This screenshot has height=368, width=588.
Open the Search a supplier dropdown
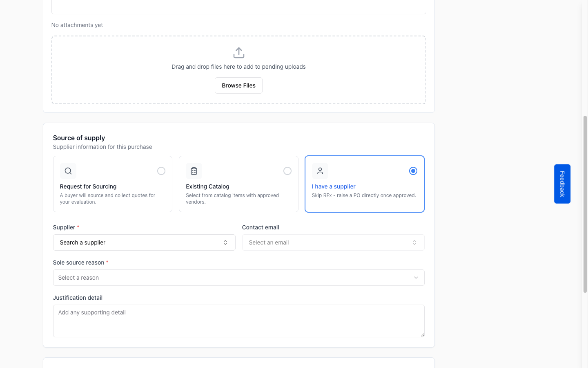(144, 242)
